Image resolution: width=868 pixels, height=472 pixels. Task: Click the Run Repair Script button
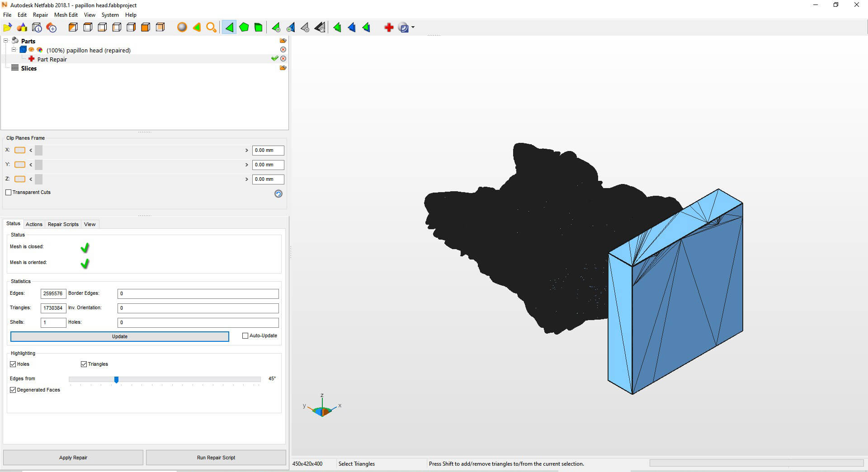pos(216,458)
